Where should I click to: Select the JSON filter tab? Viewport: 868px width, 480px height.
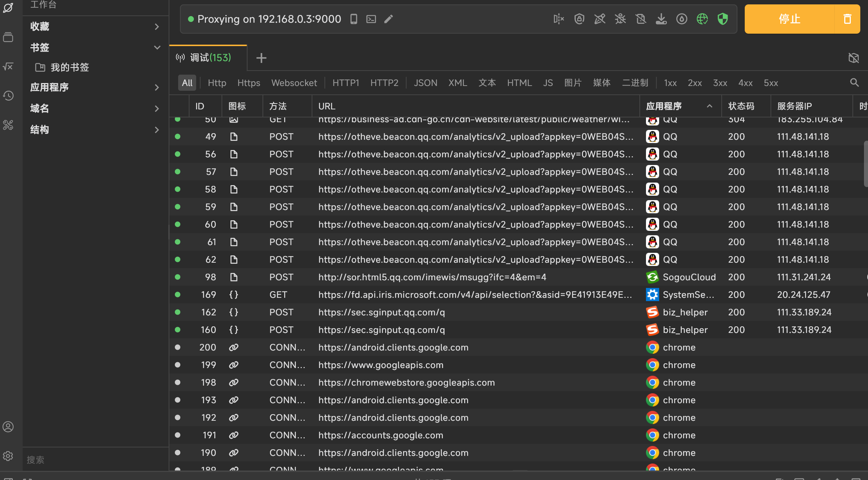coord(425,83)
